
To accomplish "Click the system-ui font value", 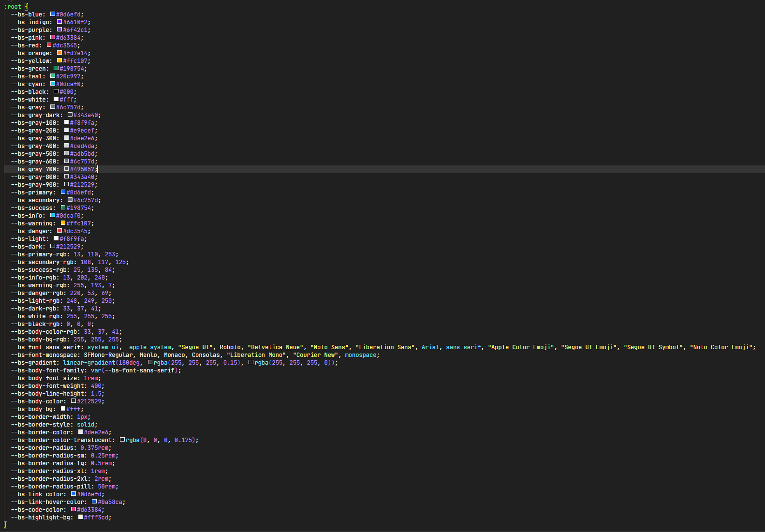I will click(103, 347).
